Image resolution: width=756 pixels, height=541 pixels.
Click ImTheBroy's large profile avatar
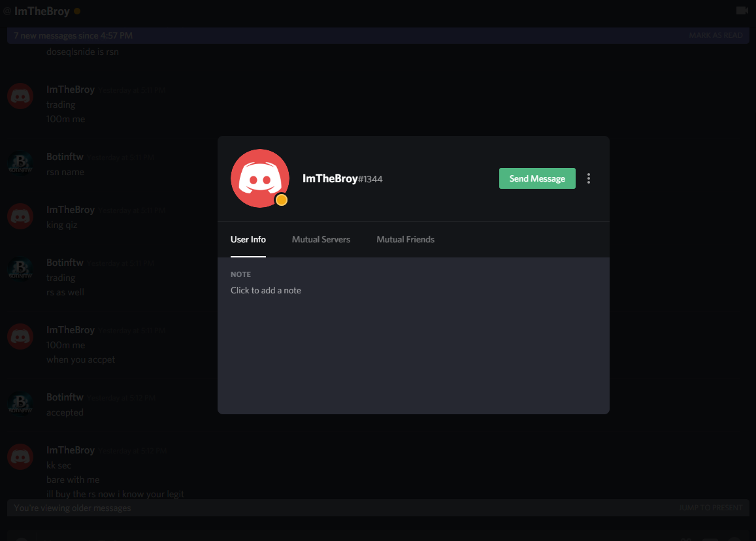coord(260,178)
